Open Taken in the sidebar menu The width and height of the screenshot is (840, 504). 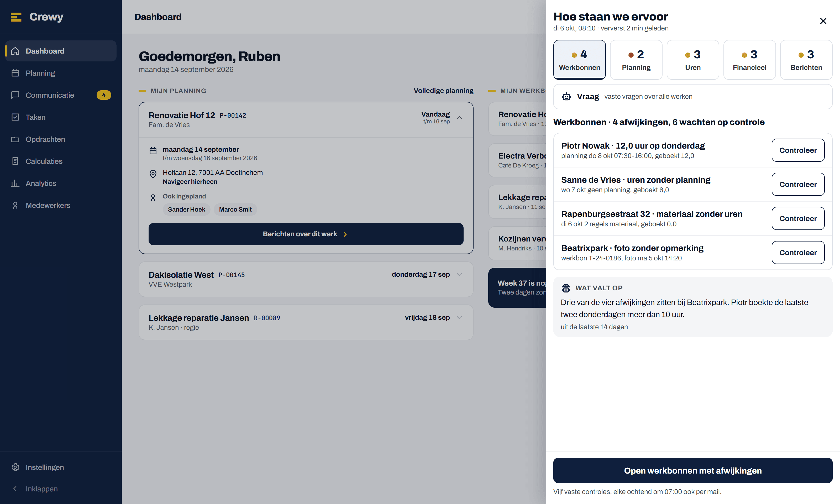click(61, 117)
